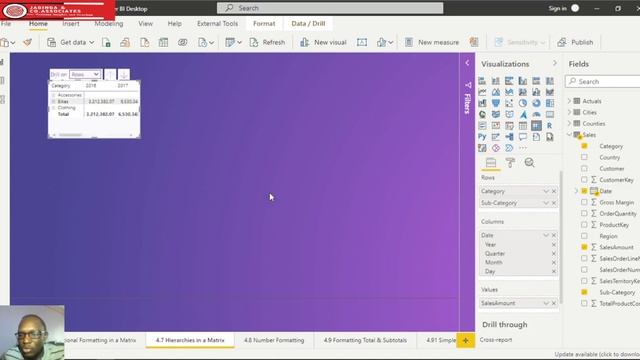Insert a text box from ribbon

pyautogui.click(x=362, y=42)
